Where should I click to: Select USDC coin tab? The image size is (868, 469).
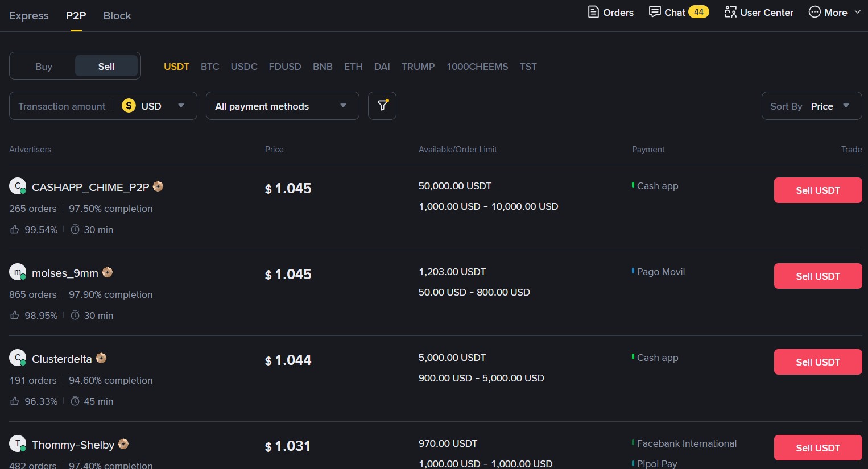click(x=244, y=67)
